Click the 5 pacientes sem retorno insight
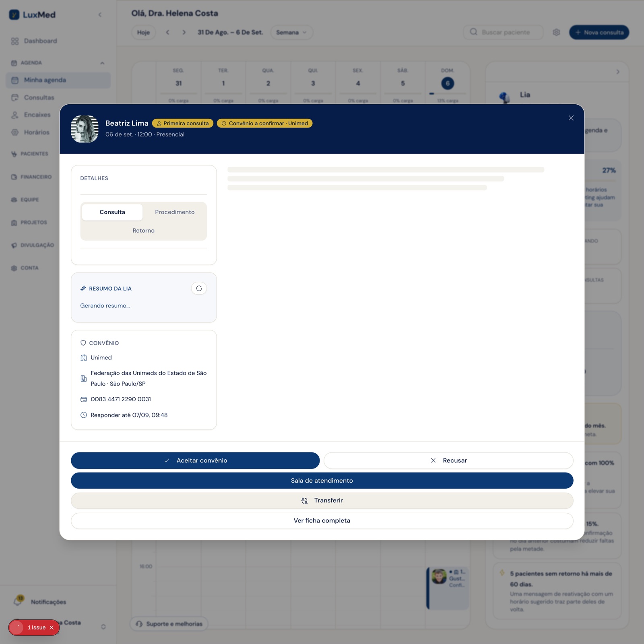Viewport: 644px width, 644px height. pos(557,591)
